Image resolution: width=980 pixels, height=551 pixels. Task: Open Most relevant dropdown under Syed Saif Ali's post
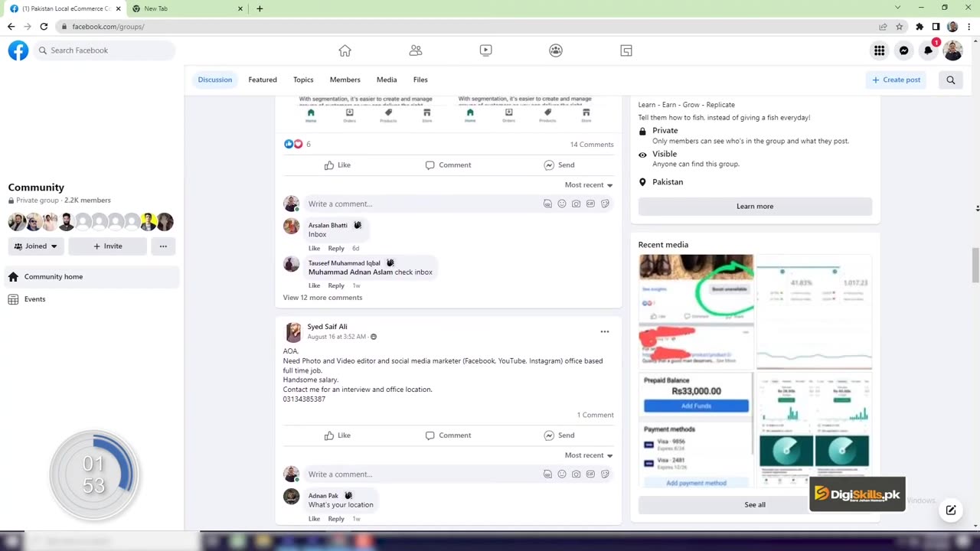point(589,455)
